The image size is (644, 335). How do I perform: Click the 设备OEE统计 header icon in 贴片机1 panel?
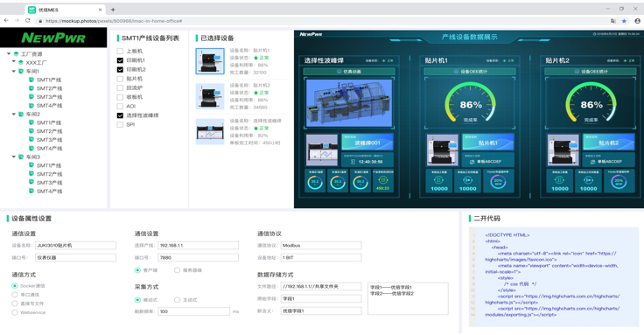click(456, 72)
